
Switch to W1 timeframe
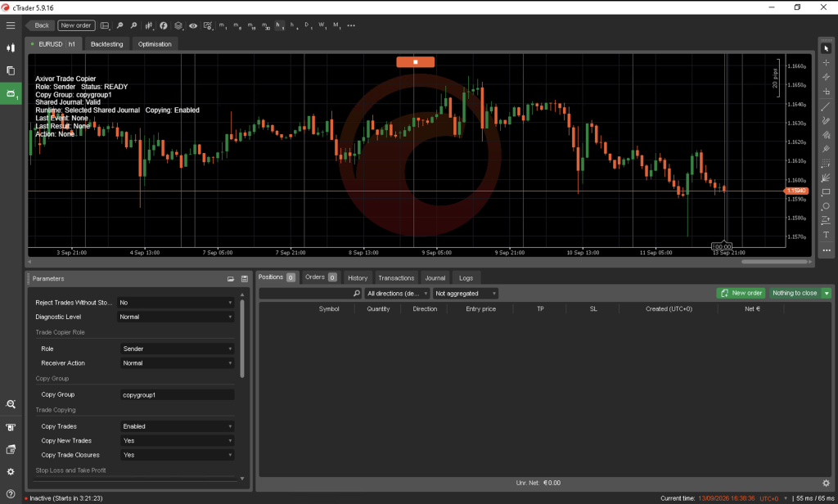pyautogui.click(x=322, y=25)
